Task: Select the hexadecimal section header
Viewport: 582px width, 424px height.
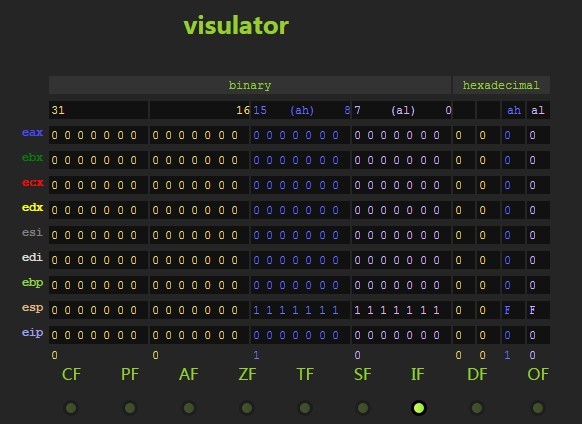Action: tap(501, 85)
